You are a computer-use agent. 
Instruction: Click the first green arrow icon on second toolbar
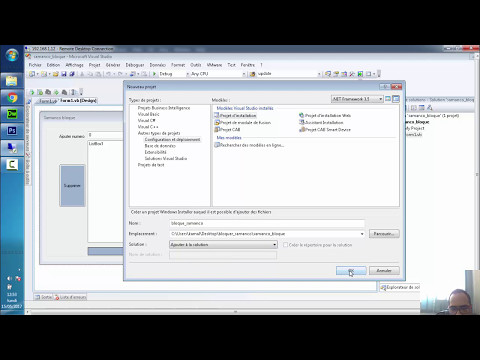(x=32, y=92)
